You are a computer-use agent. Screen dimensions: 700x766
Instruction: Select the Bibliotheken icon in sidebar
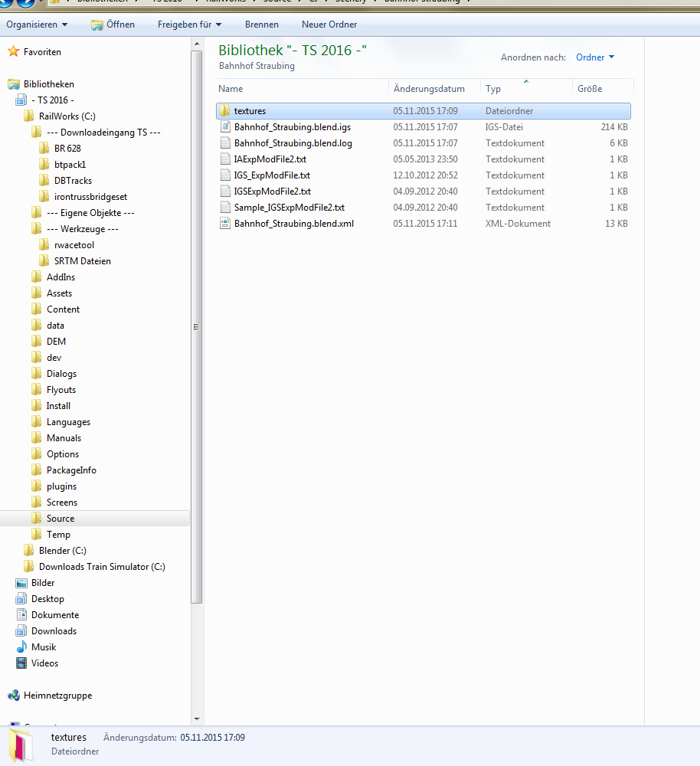tap(14, 84)
